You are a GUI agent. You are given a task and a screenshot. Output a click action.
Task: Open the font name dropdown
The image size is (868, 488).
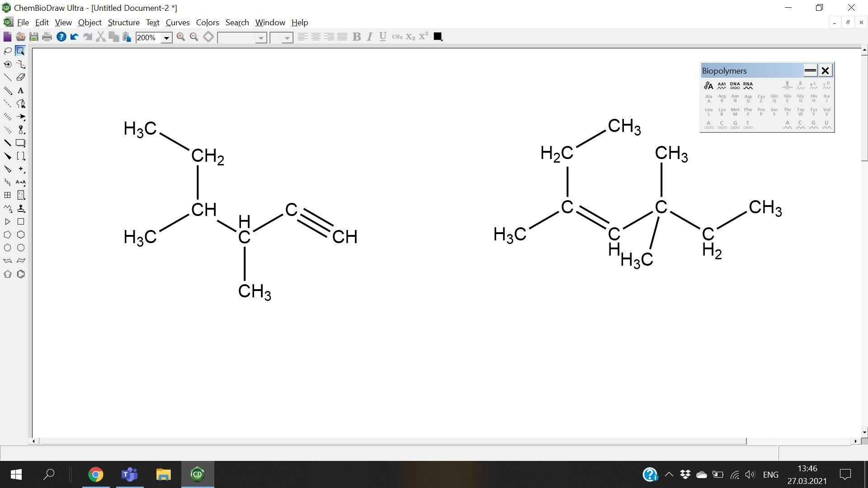click(x=261, y=38)
